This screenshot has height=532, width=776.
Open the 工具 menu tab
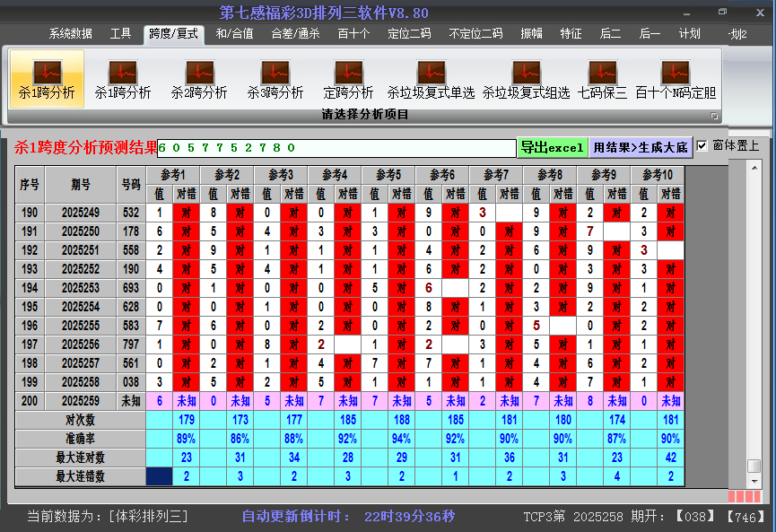120,34
